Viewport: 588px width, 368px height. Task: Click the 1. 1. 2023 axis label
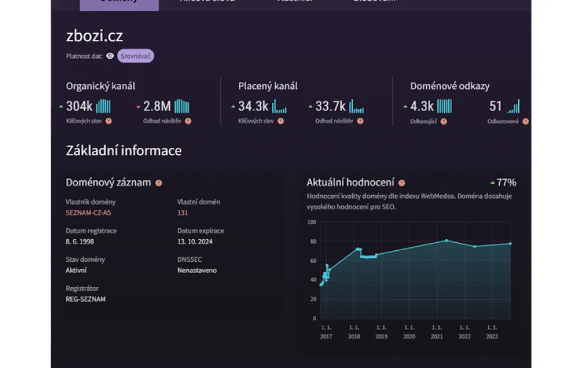tap(492, 332)
